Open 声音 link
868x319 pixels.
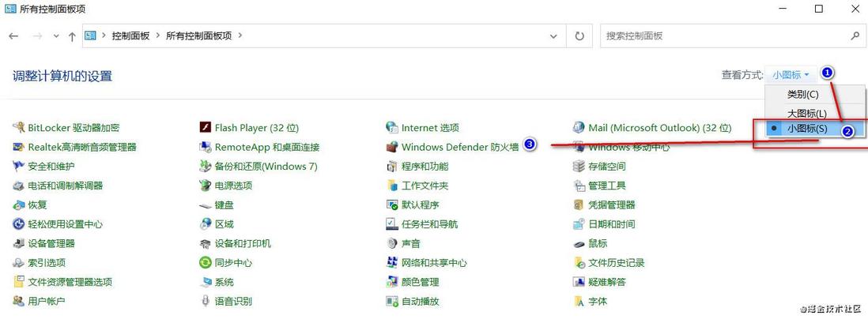pos(411,243)
